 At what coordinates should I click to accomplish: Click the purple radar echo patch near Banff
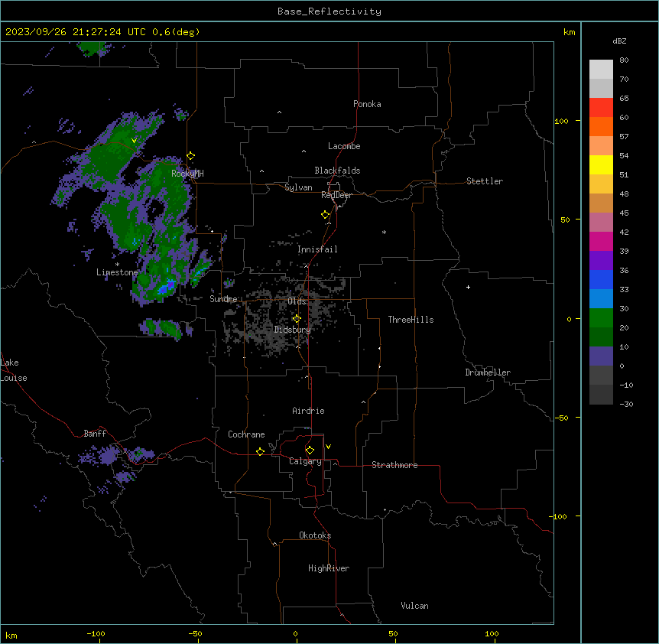click(107, 456)
